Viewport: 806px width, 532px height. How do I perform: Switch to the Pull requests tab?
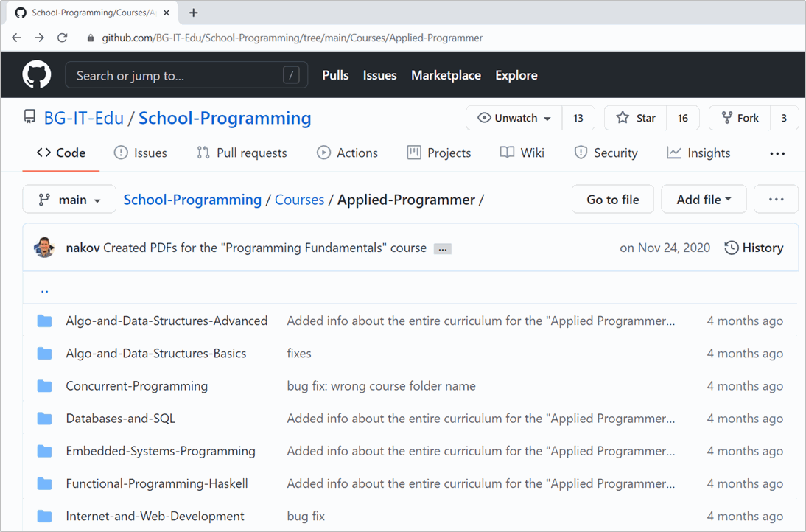point(242,153)
